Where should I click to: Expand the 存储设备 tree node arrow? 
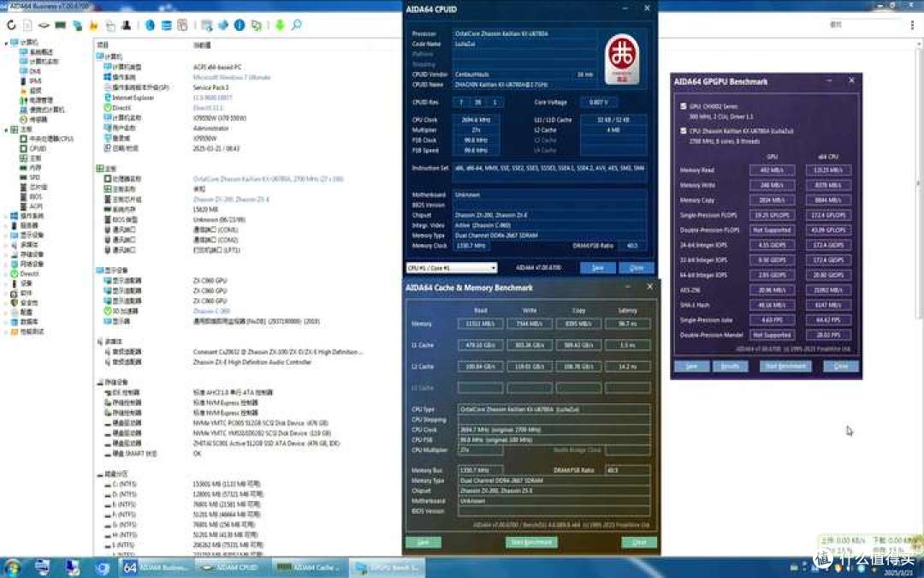tap(6, 254)
